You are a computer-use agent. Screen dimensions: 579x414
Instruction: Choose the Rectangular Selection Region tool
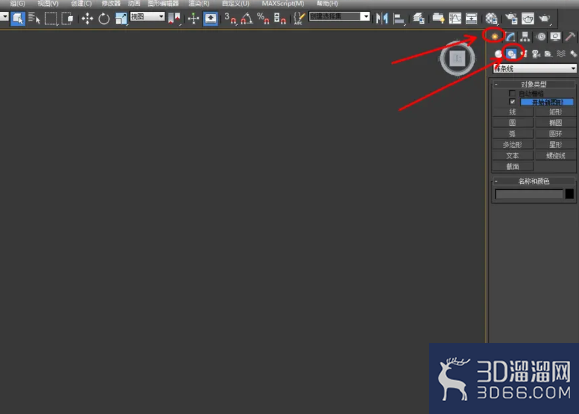[x=51, y=18]
